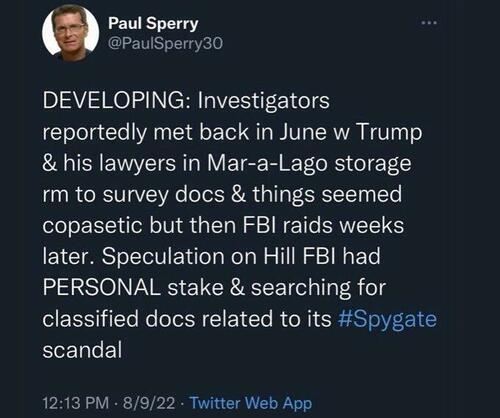The width and height of the screenshot is (500, 418).
Task: Open the three-dot more options menu
Action: 429,23
